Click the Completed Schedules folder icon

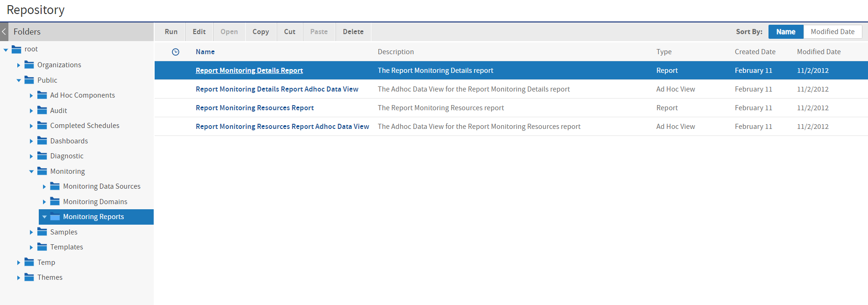[42, 125]
